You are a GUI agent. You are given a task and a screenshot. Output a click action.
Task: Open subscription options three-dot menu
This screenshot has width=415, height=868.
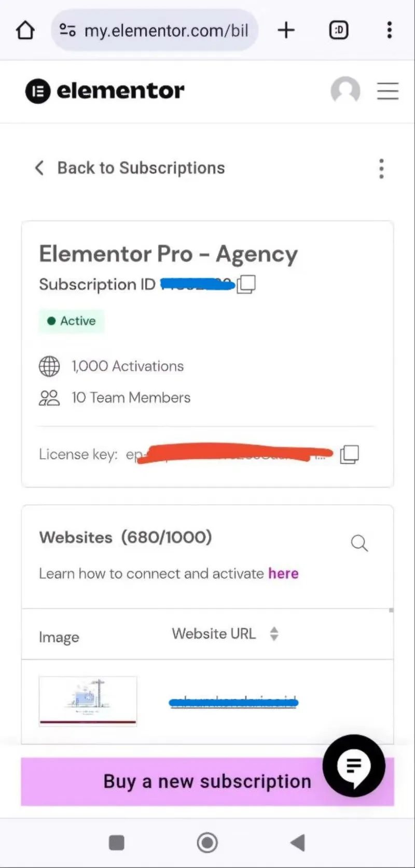381,168
